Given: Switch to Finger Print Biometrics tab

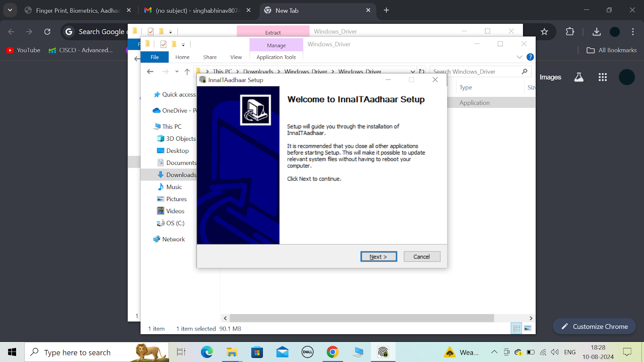Looking at the screenshot, I should tap(78, 10).
